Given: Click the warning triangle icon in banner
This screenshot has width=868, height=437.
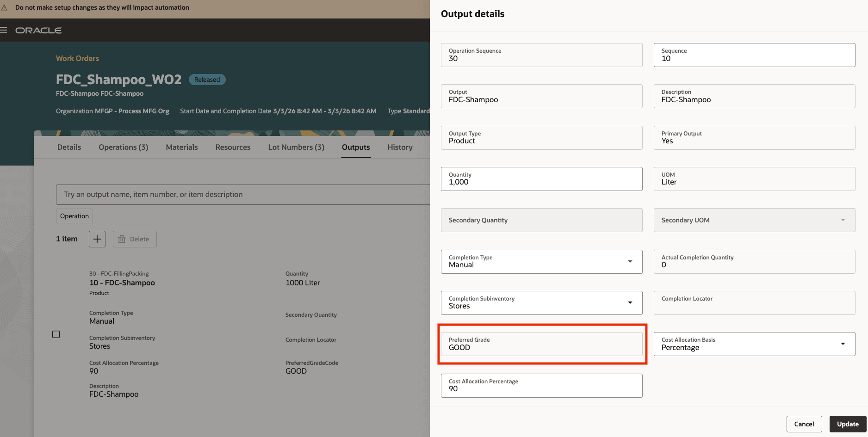Looking at the screenshot, I should [x=4, y=7].
